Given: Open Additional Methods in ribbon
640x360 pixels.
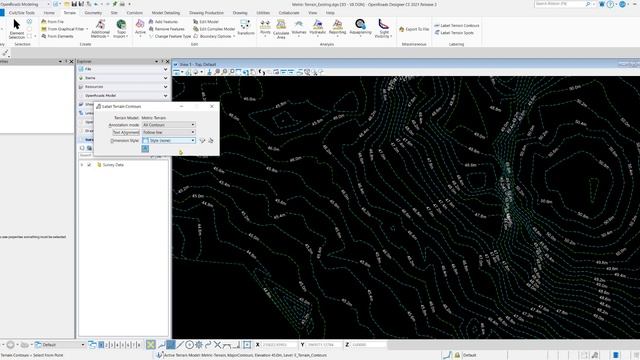Looking at the screenshot, I should click(100, 29).
